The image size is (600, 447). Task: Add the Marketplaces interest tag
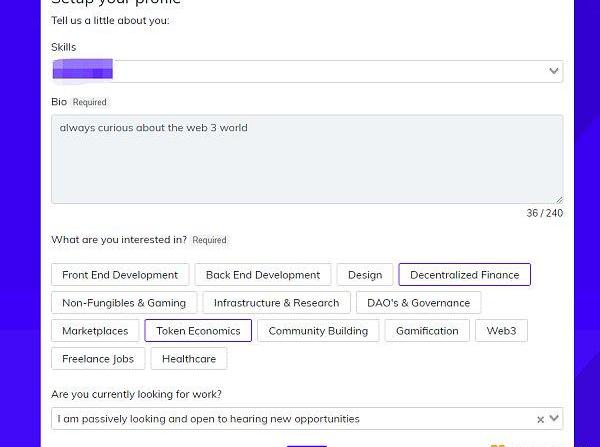click(x=95, y=331)
